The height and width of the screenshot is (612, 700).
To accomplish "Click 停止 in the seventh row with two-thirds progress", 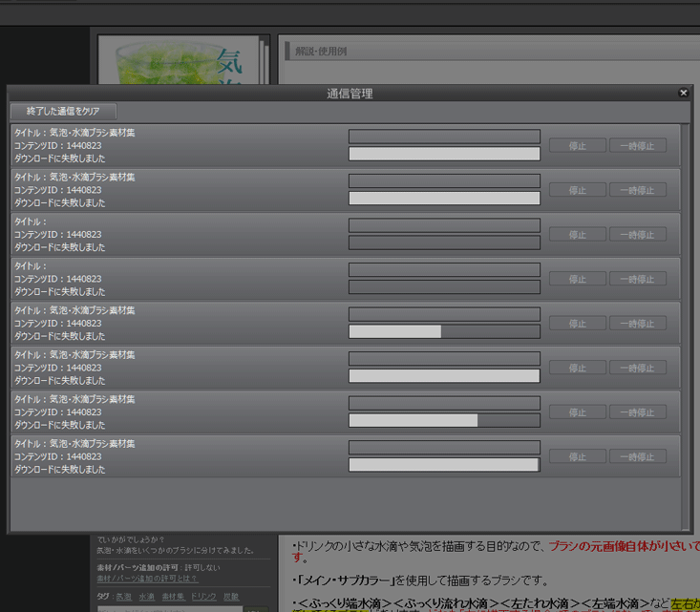I will tap(577, 412).
